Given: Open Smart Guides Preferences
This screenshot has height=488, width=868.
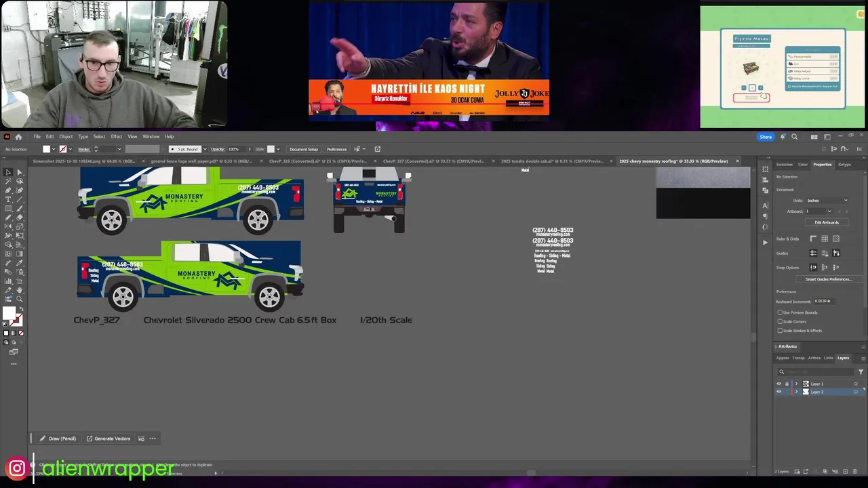Looking at the screenshot, I should coord(827,279).
